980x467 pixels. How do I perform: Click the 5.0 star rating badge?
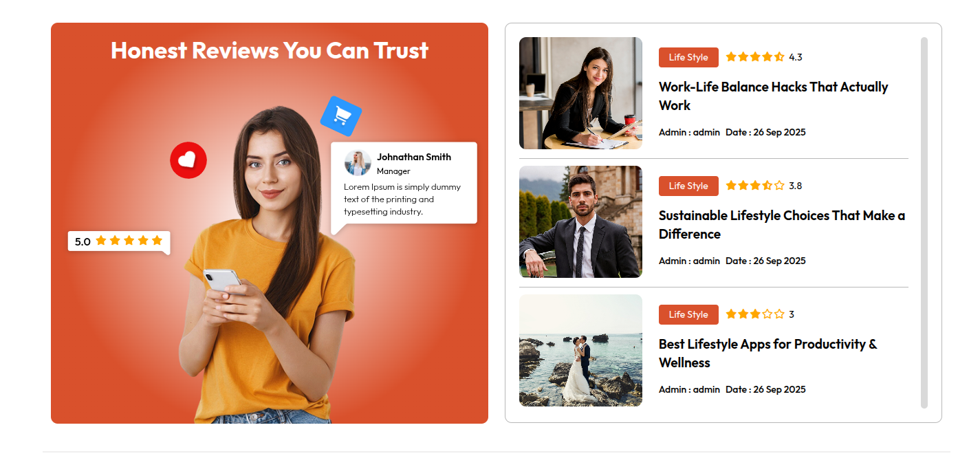[x=119, y=241]
